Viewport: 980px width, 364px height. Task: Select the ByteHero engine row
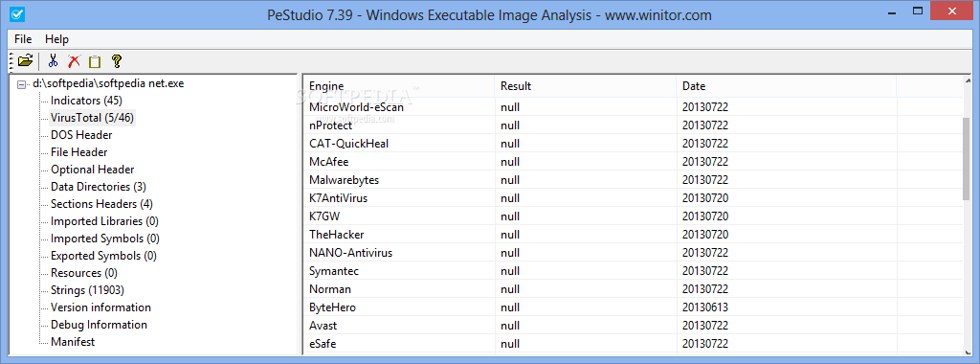tap(633, 307)
